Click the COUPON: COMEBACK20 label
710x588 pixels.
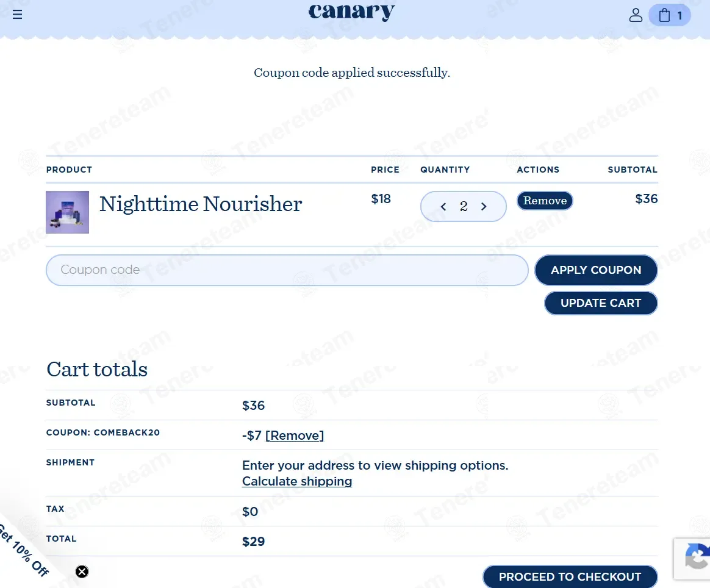(x=103, y=432)
